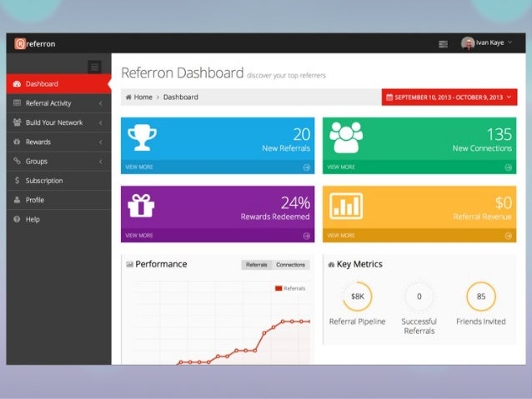Open Subscription sidebar item
The width and height of the screenshot is (532, 399).
(58, 181)
